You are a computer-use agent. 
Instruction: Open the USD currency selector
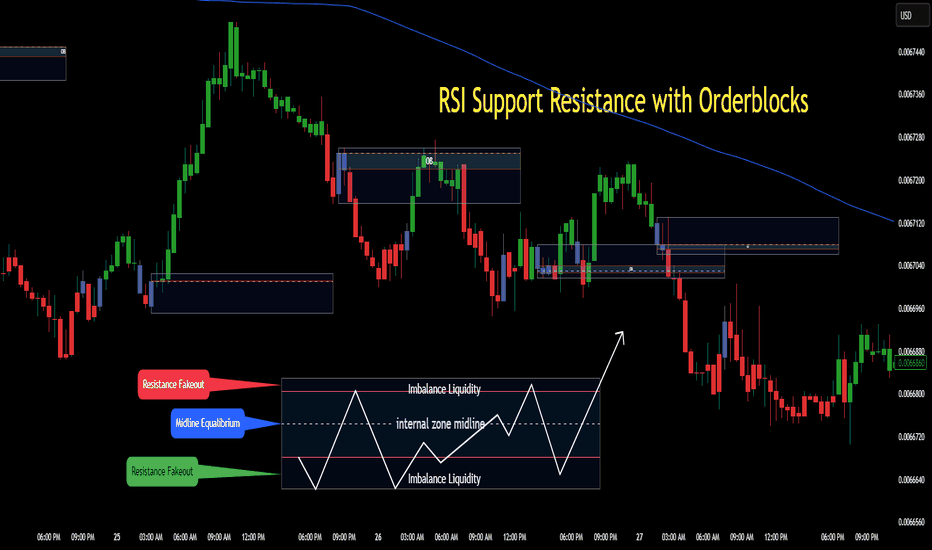(906, 15)
